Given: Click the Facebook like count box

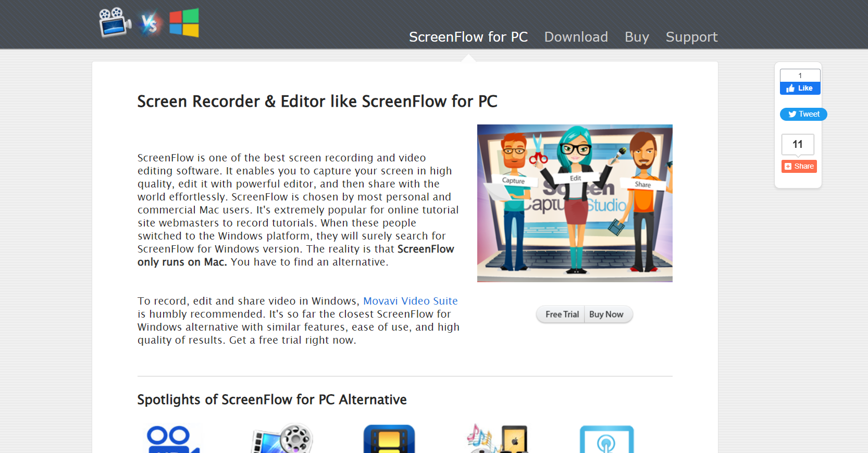Looking at the screenshot, I should coord(800,75).
